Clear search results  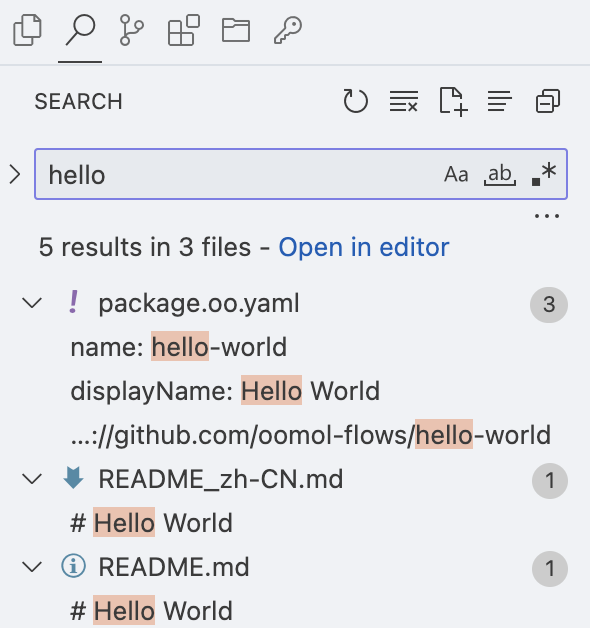[404, 101]
